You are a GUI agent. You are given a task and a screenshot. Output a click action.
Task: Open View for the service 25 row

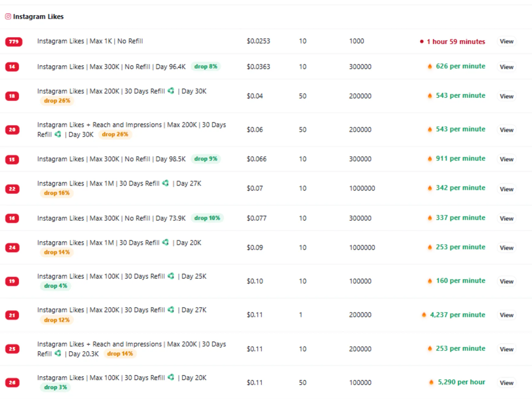[x=507, y=349]
